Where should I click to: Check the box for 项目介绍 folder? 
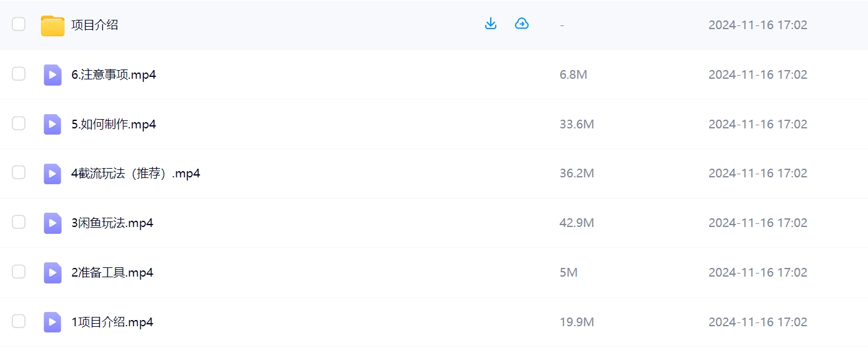pyautogui.click(x=19, y=24)
